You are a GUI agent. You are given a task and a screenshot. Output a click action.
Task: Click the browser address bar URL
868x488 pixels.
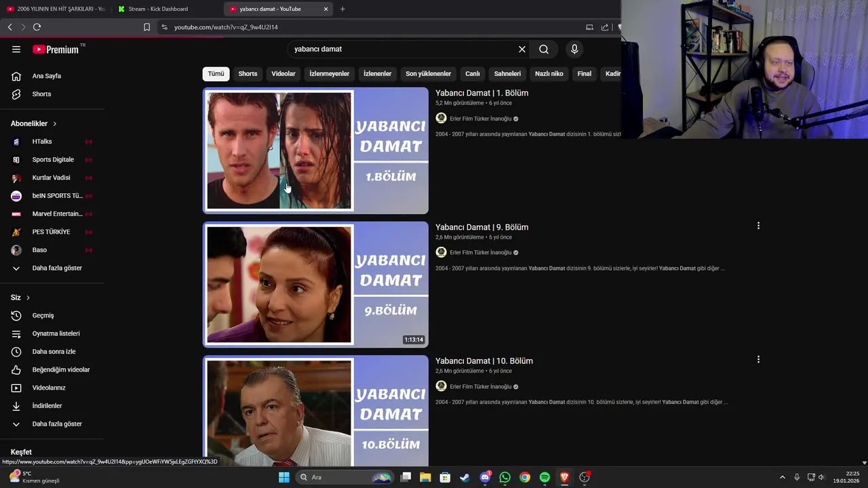click(x=226, y=27)
